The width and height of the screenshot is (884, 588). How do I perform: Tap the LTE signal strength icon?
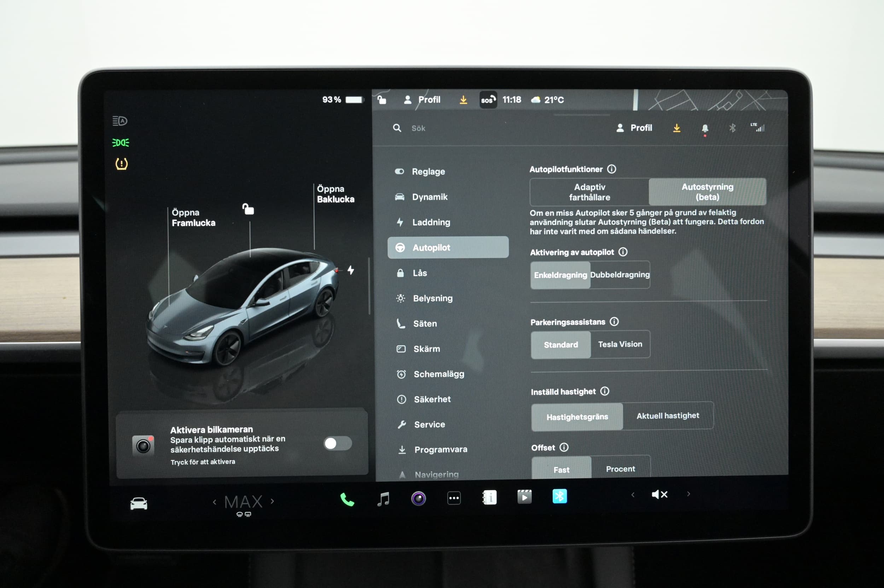pyautogui.click(x=758, y=127)
